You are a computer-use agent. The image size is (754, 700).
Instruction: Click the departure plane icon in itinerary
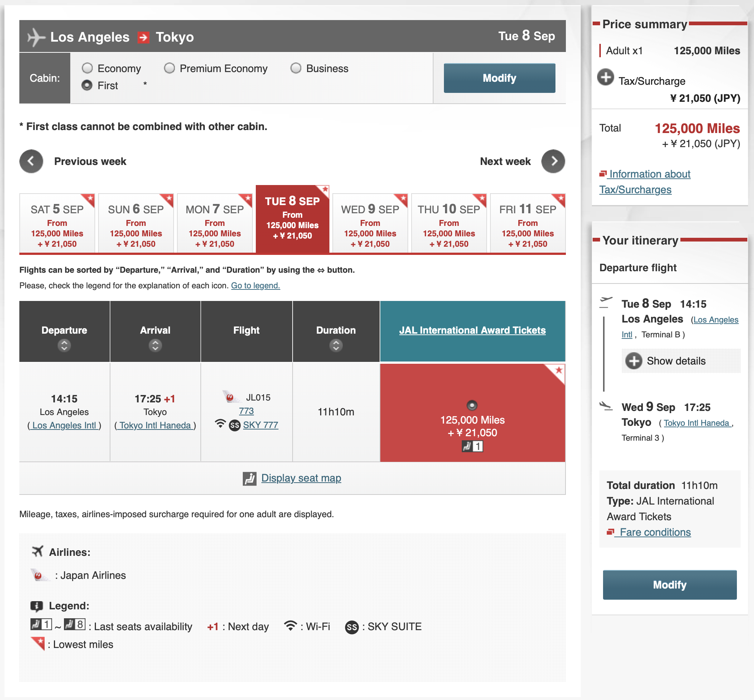[606, 303]
